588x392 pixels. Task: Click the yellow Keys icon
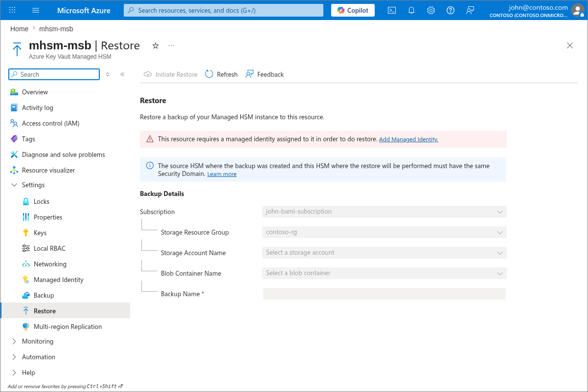[x=26, y=233]
